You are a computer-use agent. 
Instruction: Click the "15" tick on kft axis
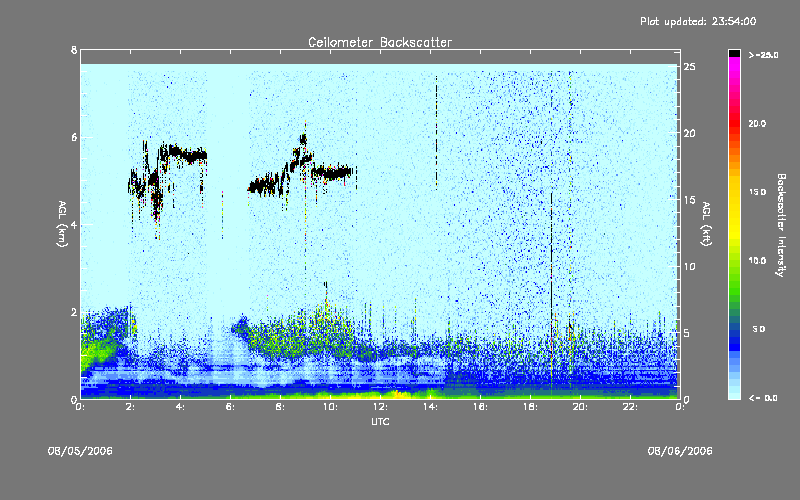click(x=689, y=200)
